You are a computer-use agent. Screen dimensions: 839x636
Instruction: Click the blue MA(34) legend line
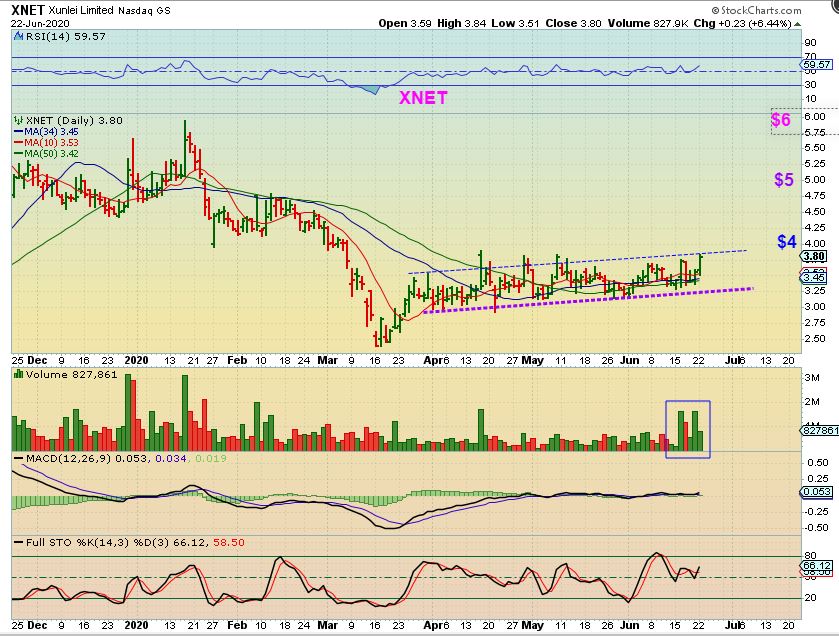pos(19,132)
